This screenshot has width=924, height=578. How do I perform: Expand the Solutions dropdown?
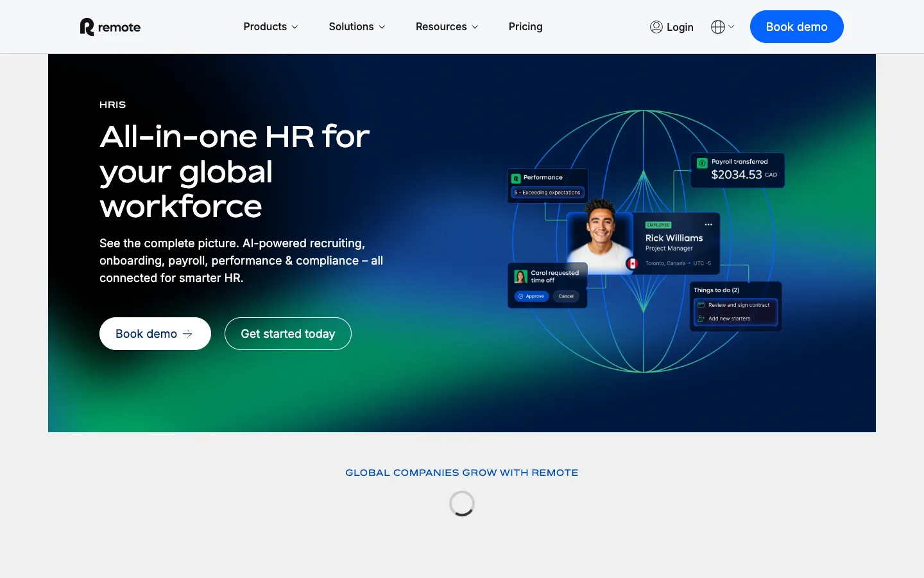pyautogui.click(x=356, y=26)
